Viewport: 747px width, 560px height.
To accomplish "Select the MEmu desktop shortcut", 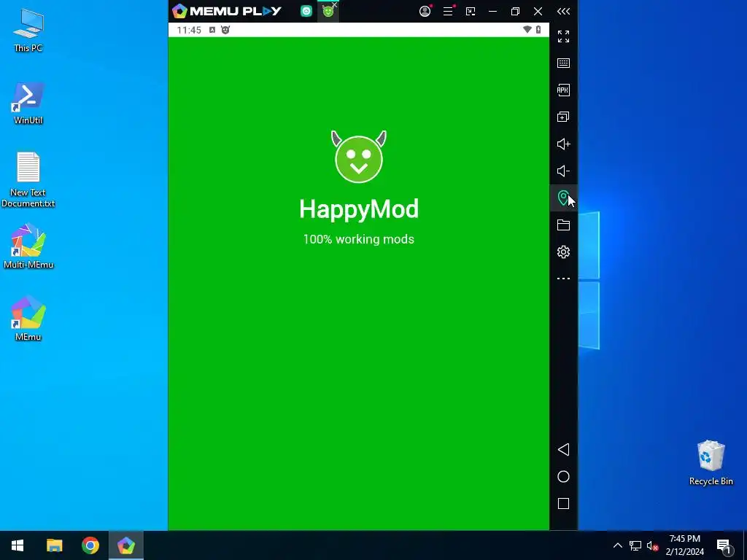I will pyautogui.click(x=28, y=319).
